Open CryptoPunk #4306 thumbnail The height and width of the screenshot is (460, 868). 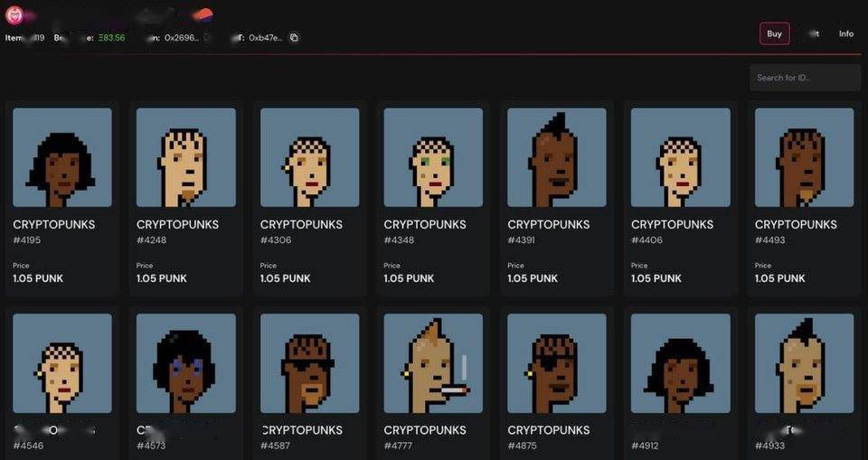point(309,157)
